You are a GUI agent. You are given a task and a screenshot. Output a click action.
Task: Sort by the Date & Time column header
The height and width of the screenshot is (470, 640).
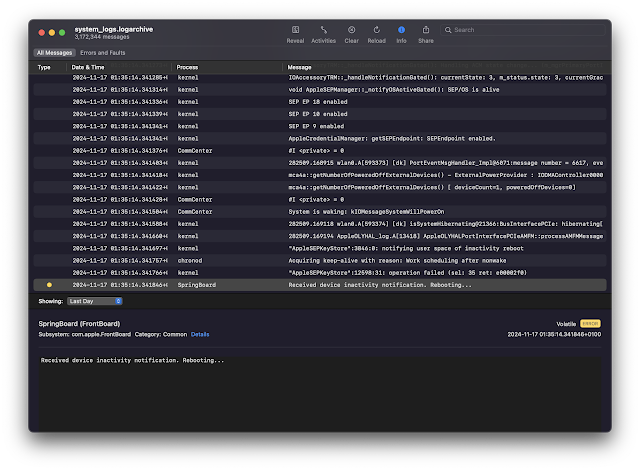point(89,67)
